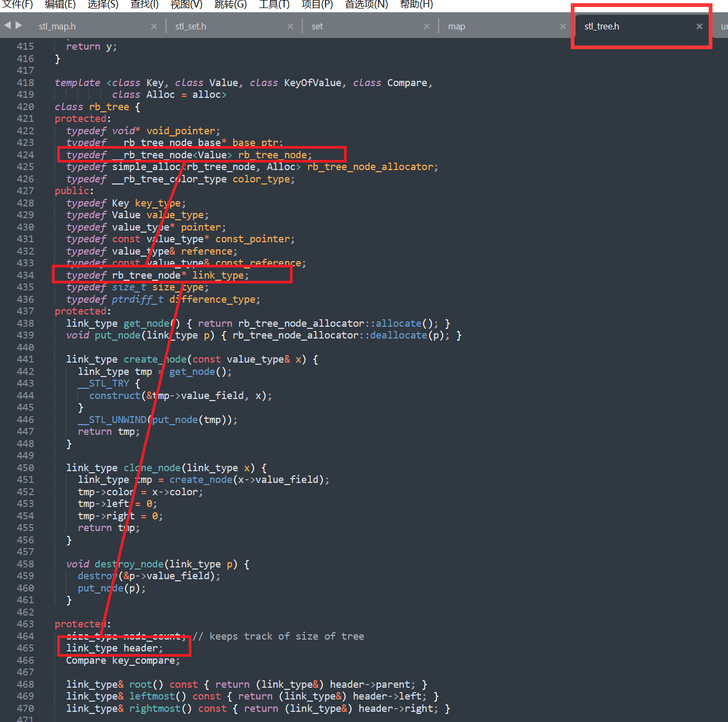The height and width of the screenshot is (722, 728).
Task: Open the 跳转(G) menu
Action: tap(231, 4)
